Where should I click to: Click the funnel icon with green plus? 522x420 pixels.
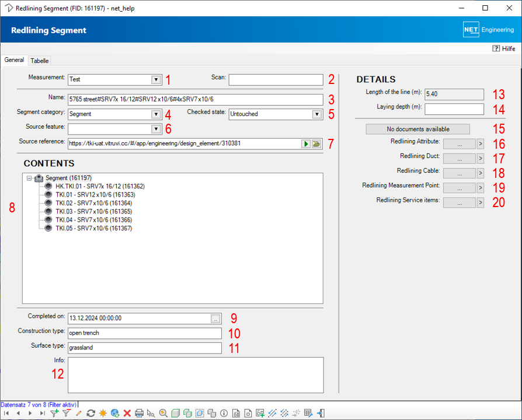coord(54,414)
